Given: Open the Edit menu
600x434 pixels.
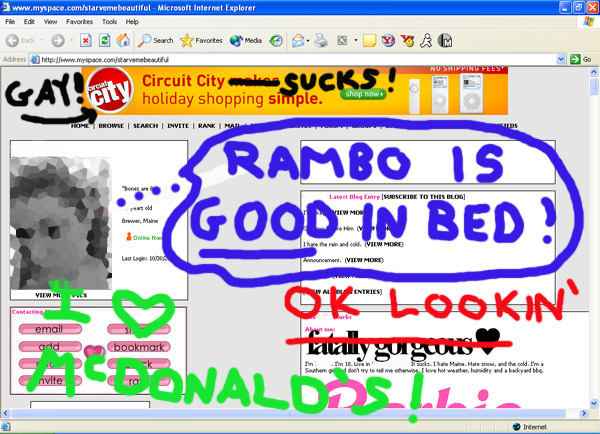Looking at the screenshot, I should (29, 22).
